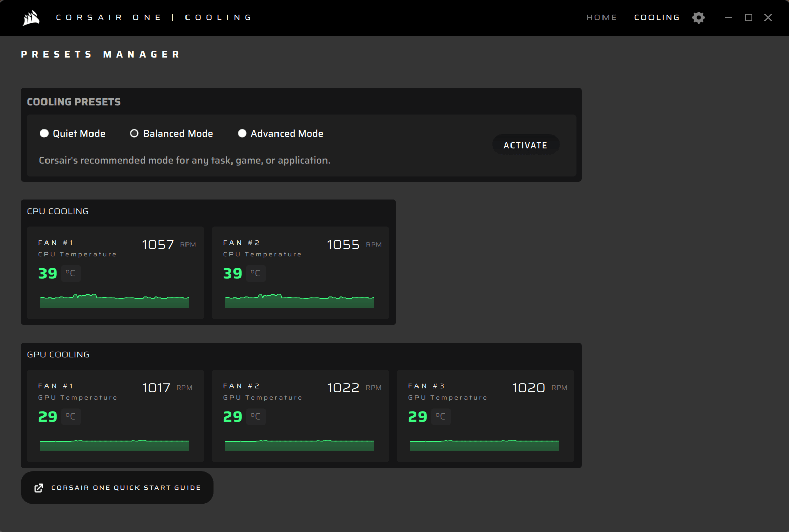This screenshot has height=532, width=789.
Task: Click the COOLING PRESETS title
Action: 74,102
